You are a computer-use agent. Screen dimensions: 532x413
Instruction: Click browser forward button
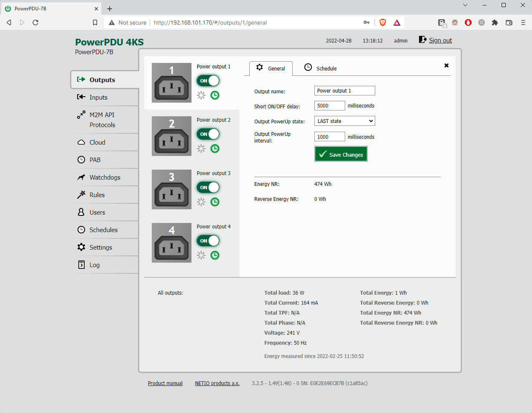tap(22, 23)
